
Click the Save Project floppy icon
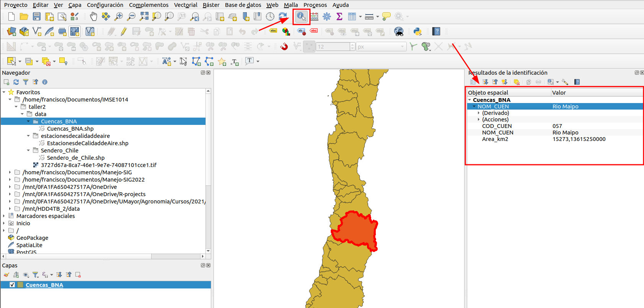click(37, 16)
